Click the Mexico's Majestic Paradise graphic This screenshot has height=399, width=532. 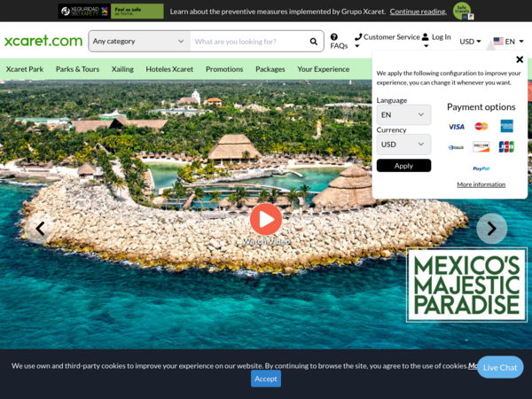[x=466, y=285]
